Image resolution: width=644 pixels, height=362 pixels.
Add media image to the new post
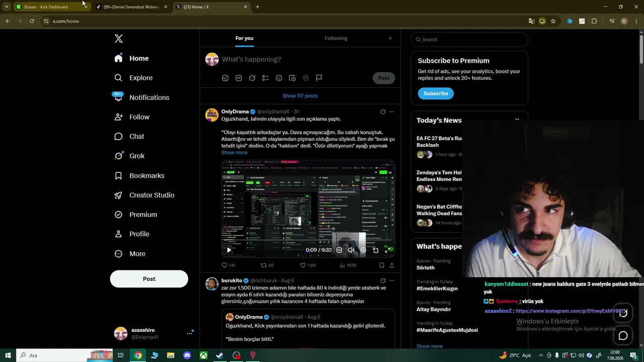225,78
